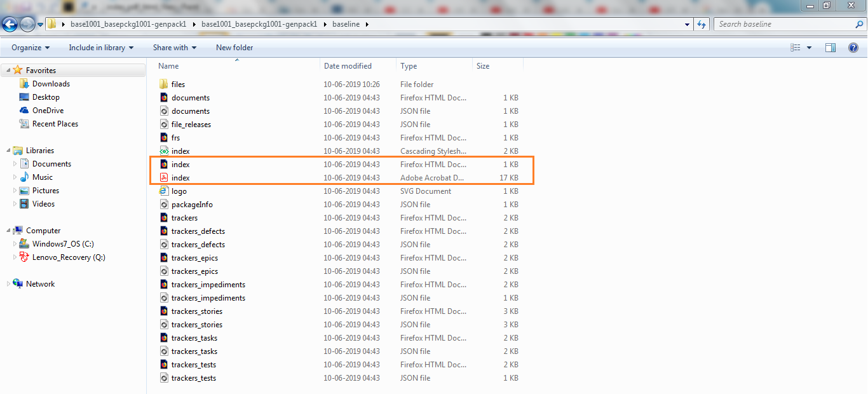
Task: Collapse the Computer group
Action: coord(7,231)
